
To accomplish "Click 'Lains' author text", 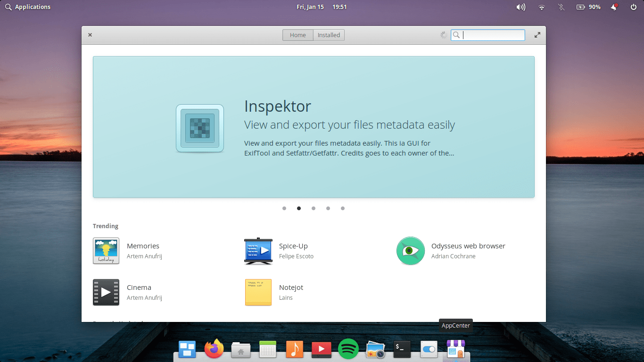I will [286, 298].
